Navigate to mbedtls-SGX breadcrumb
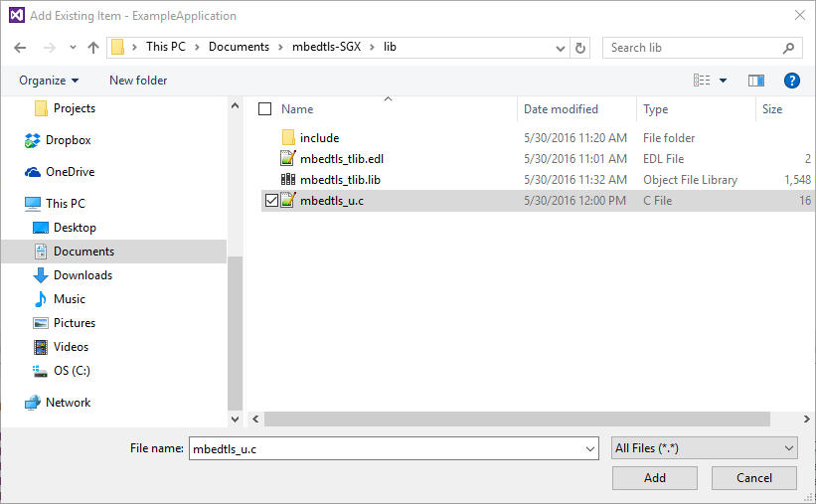This screenshot has height=504, width=816. click(326, 47)
